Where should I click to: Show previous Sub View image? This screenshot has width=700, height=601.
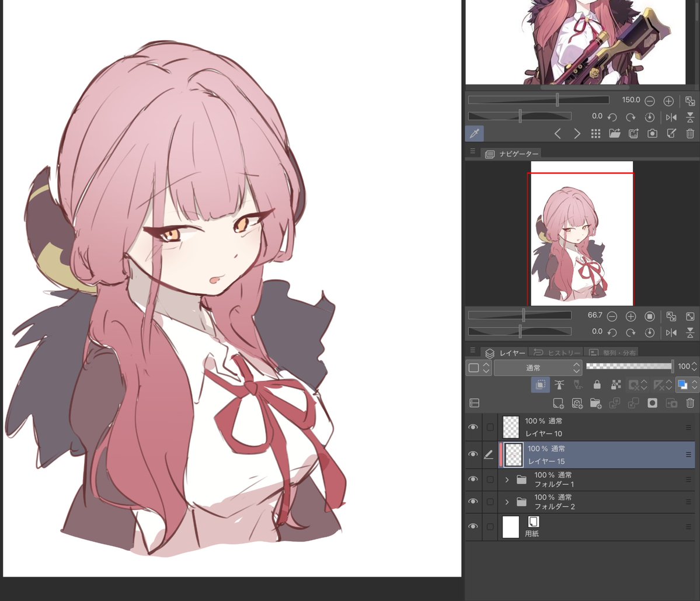(558, 134)
